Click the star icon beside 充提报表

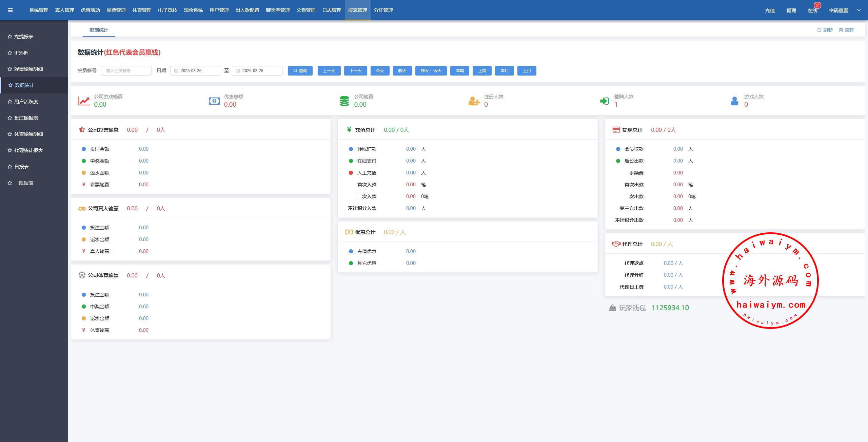point(10,37)
